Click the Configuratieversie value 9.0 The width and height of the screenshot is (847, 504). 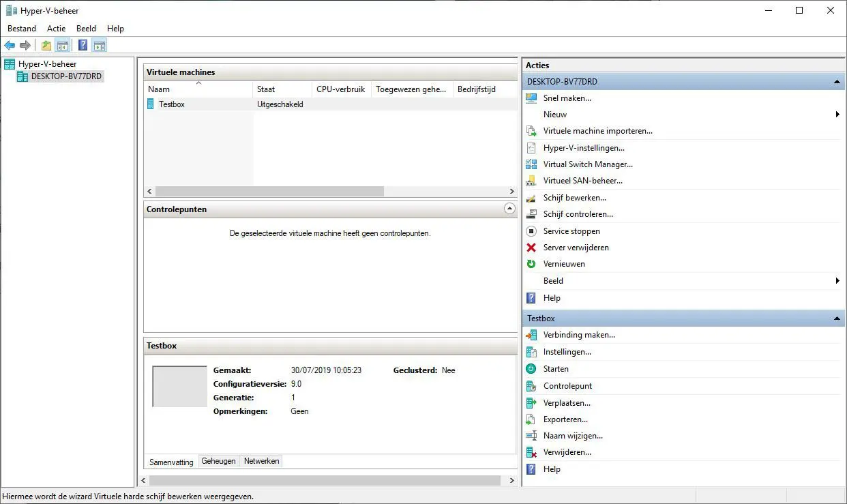[296, 384]
